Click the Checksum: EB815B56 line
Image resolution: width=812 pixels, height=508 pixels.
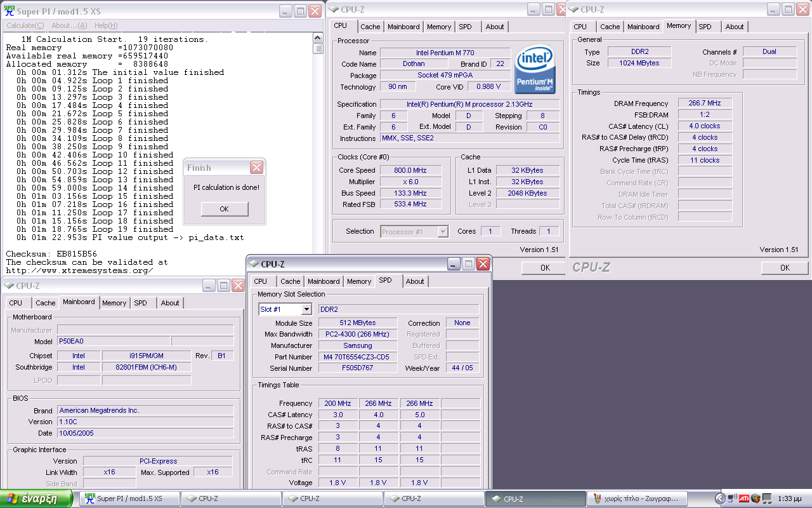51,254
